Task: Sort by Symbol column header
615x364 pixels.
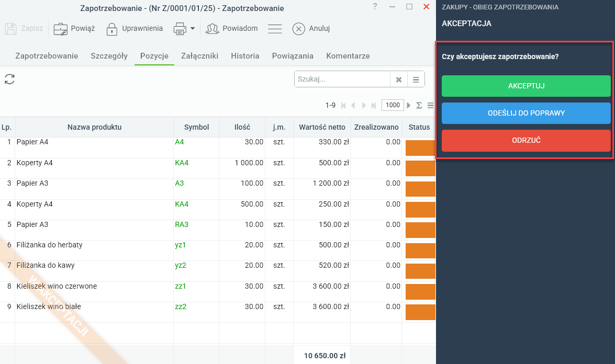Action: tap(196, 127)
